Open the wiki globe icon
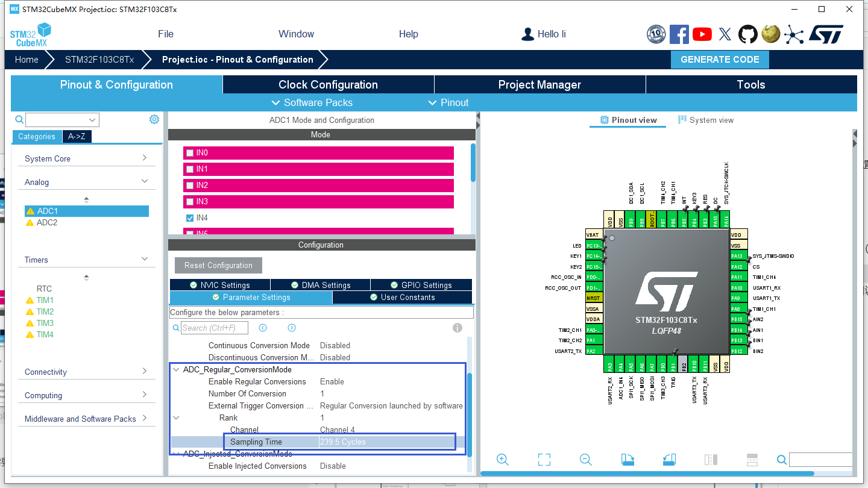 [x=771, y=34]
